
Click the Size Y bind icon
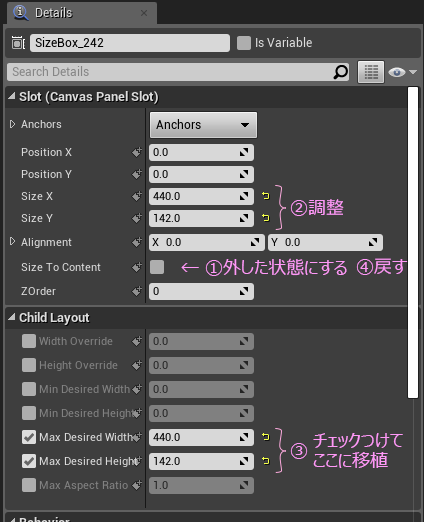[137, 218]
